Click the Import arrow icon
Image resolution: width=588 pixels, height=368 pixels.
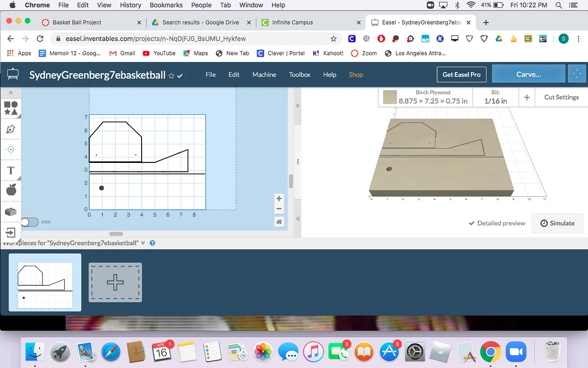pyautogui.click(x=11, y=233)
